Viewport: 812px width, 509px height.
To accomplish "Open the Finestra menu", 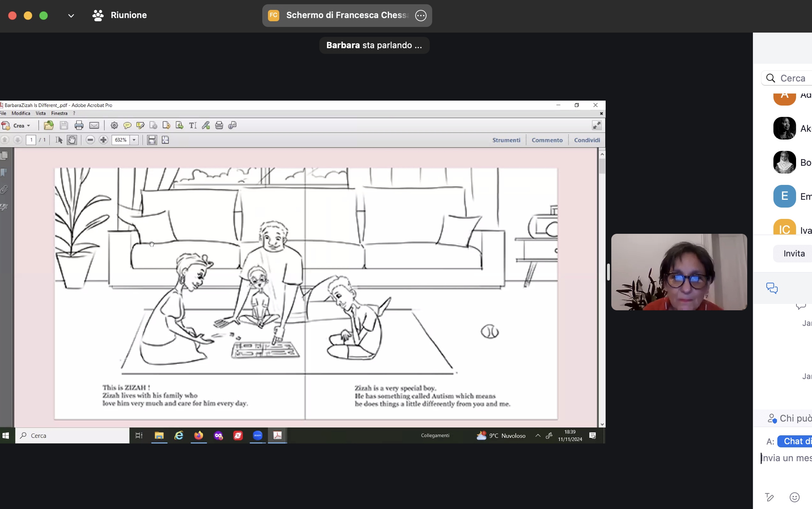I will (x=59, y=113).
